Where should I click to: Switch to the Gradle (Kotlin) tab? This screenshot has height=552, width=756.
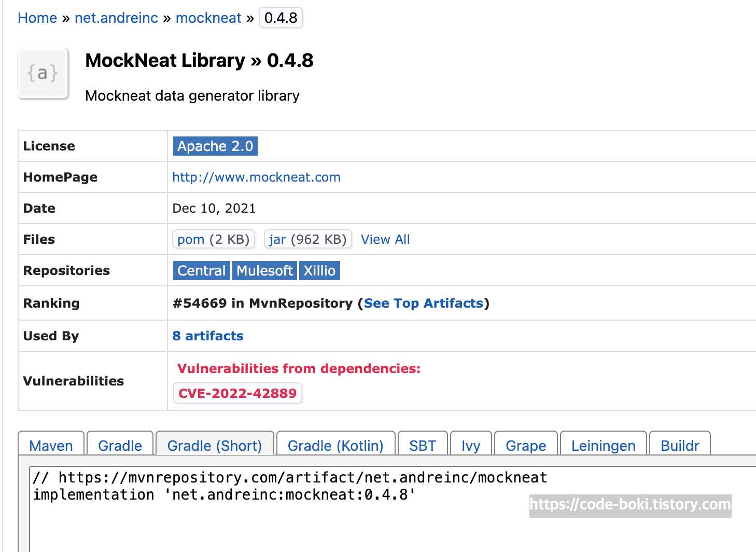coord(335,445)
